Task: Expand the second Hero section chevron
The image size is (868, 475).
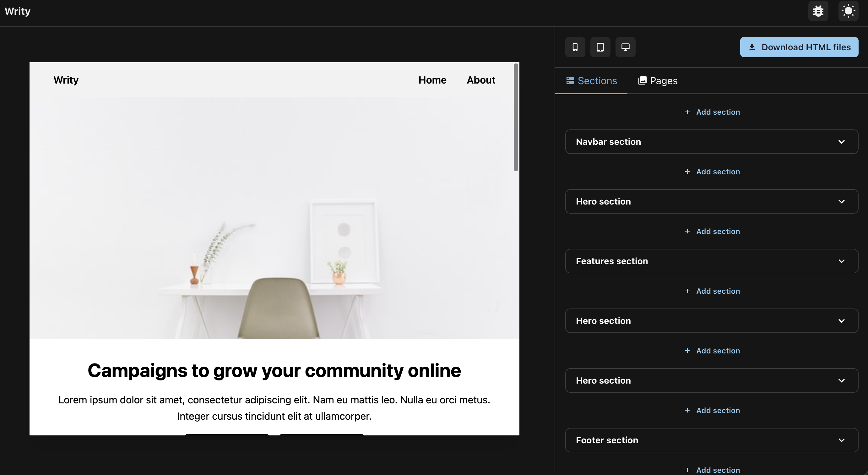Action: pyautogui.click(x=841, y=321)
